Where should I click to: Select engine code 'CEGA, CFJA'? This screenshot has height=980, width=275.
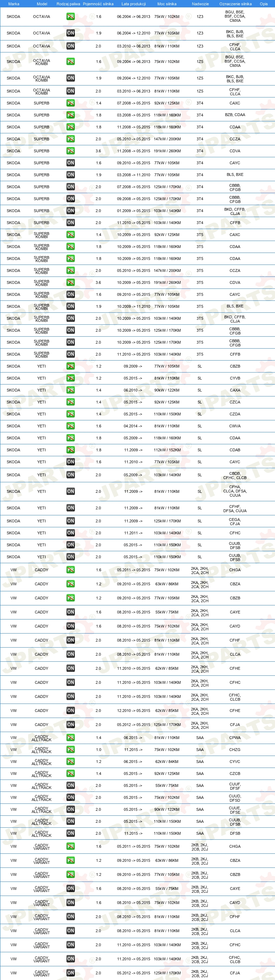235,522
